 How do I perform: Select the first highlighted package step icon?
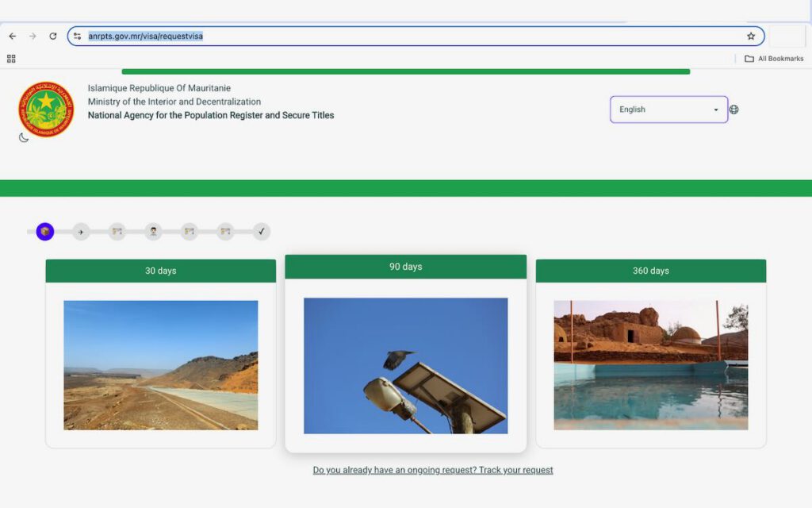tap(45, 232)
